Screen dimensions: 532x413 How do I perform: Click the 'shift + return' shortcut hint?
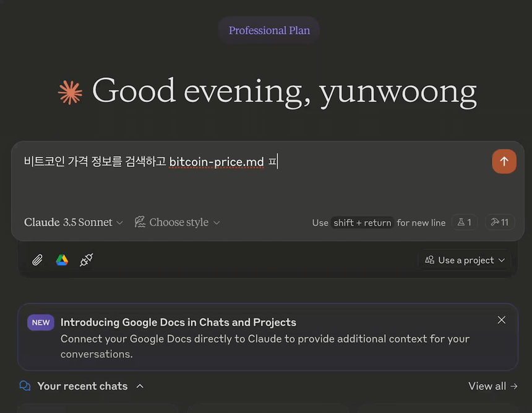[x=362, y=223]
